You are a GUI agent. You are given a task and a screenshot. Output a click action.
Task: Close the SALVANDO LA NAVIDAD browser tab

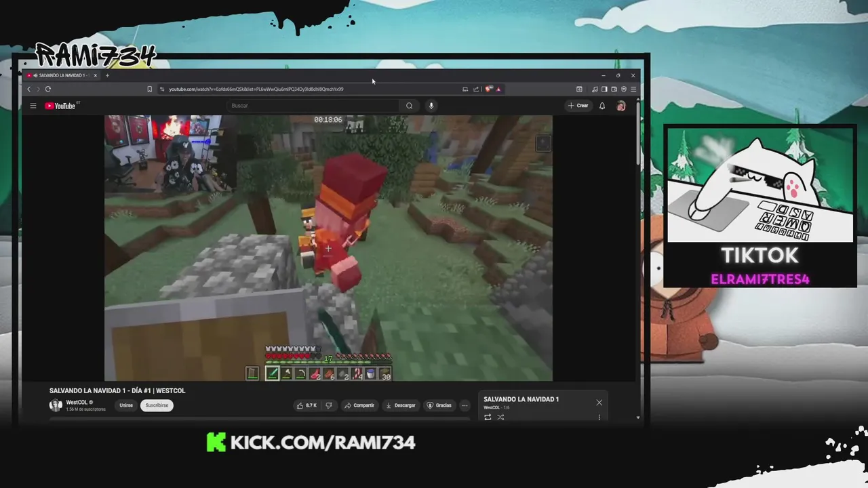(x=96, y=75)
